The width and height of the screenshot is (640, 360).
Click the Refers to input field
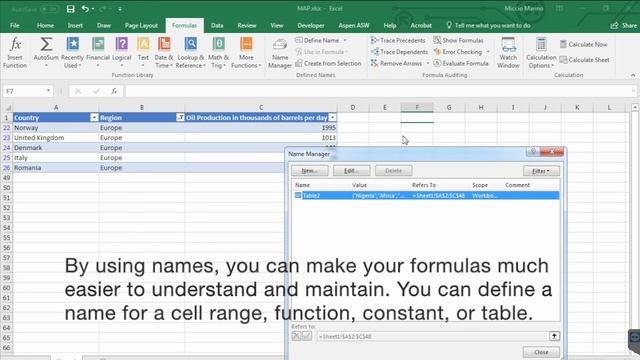coord(433,336)
